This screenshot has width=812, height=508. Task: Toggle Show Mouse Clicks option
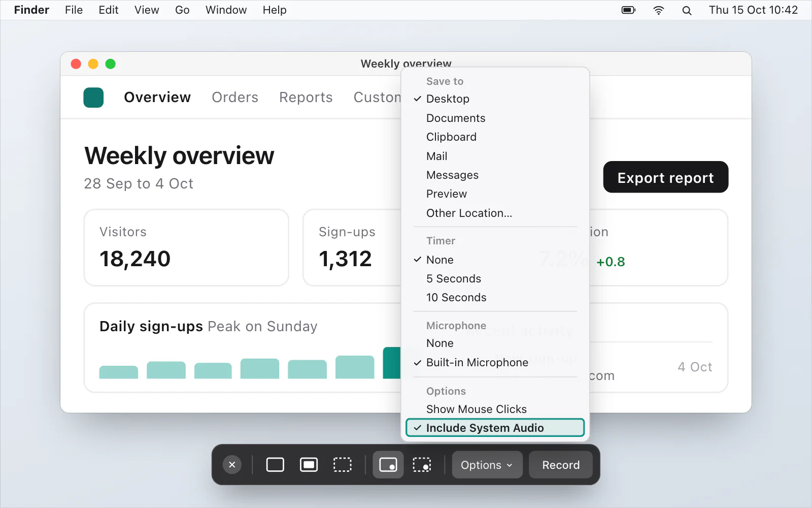[495, 409]
